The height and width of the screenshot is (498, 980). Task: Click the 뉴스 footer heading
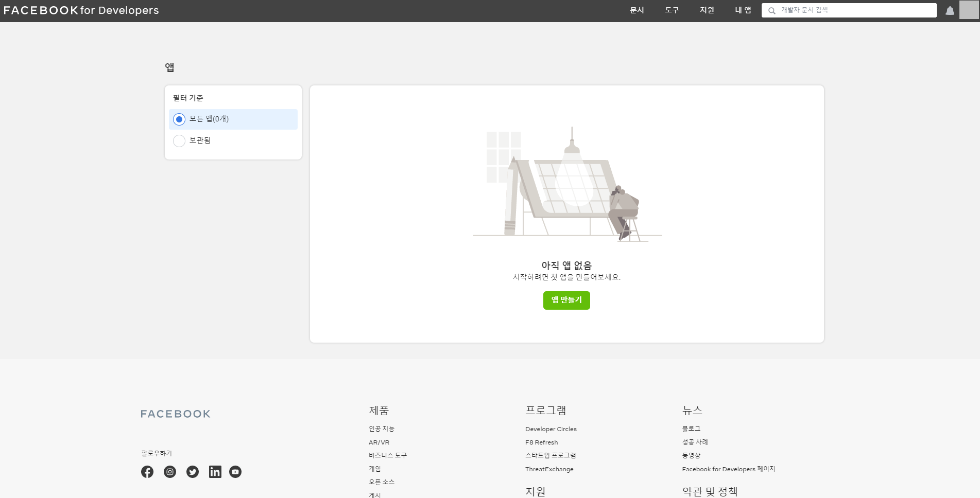click(x=692, y=411)
